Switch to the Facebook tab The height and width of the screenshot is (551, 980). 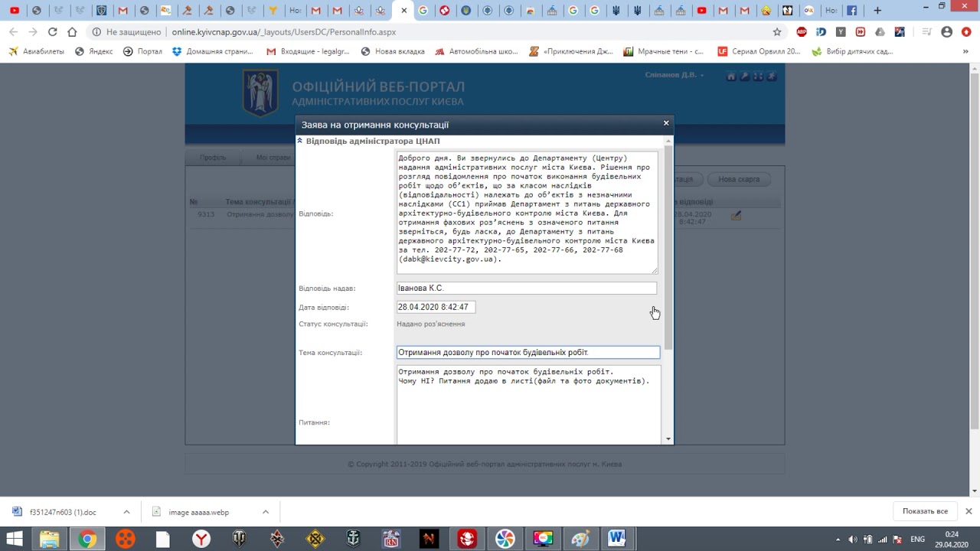coord(851,11)
